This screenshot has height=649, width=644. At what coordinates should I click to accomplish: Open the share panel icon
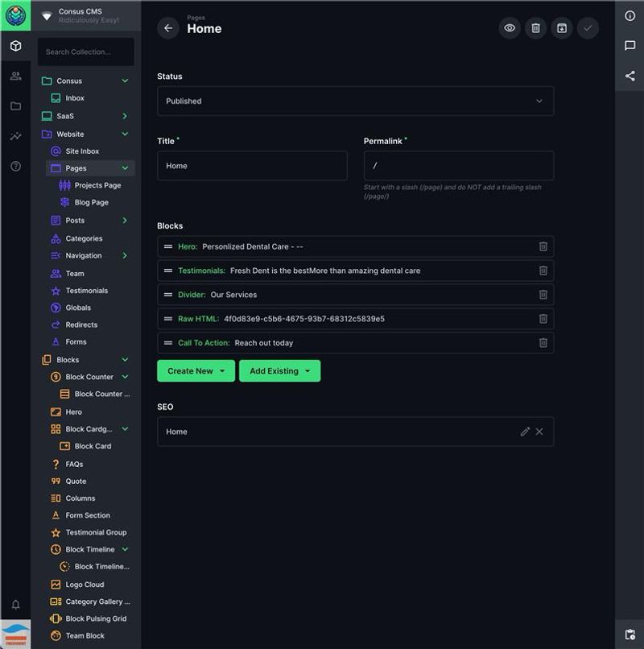click(630, 76)
